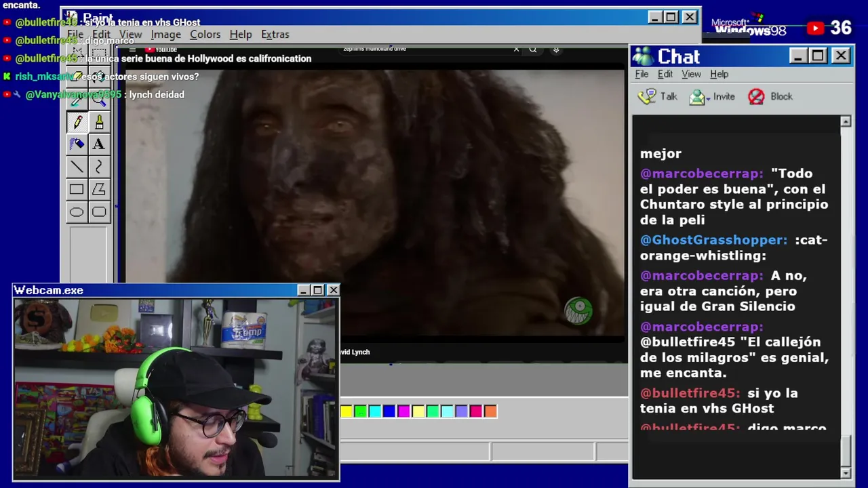The image size is (868, 488).
Task: Open the Colors menu
Action: (x=205, y=35)
